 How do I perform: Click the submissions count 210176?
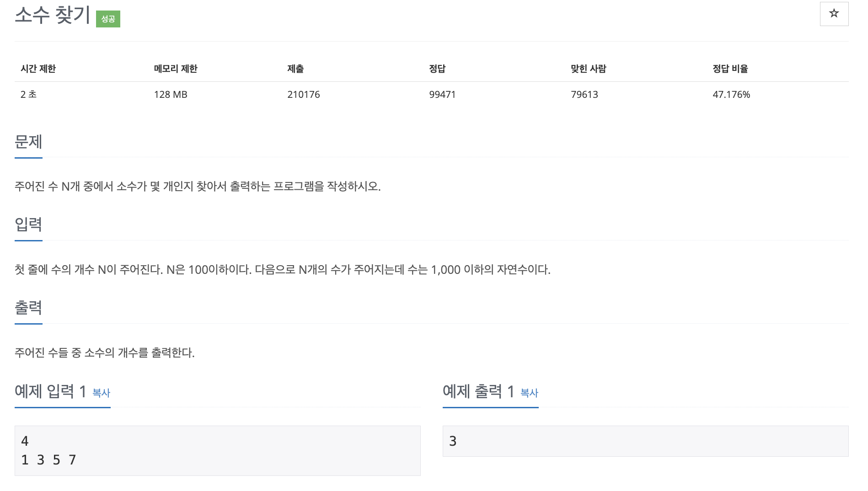(x=304, y=95)
